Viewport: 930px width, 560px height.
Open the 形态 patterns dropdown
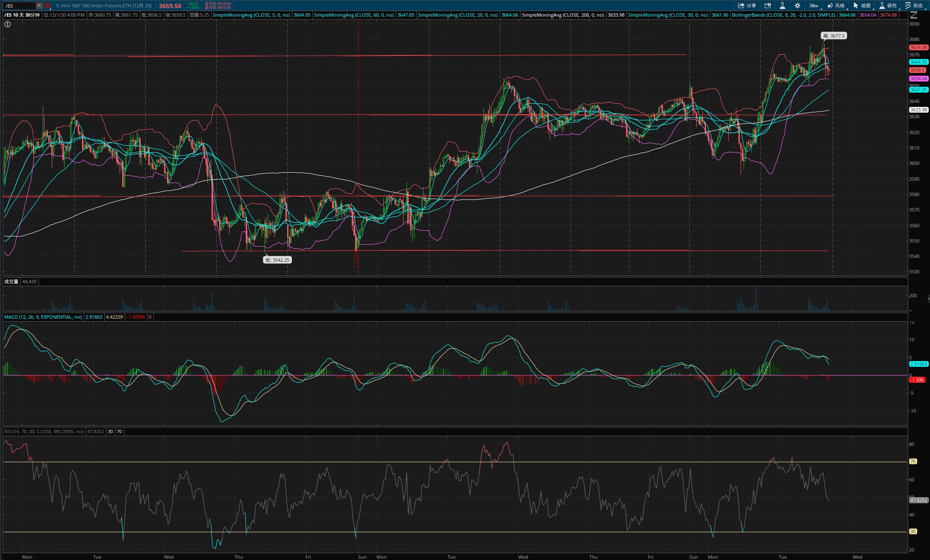click(914, 6)
